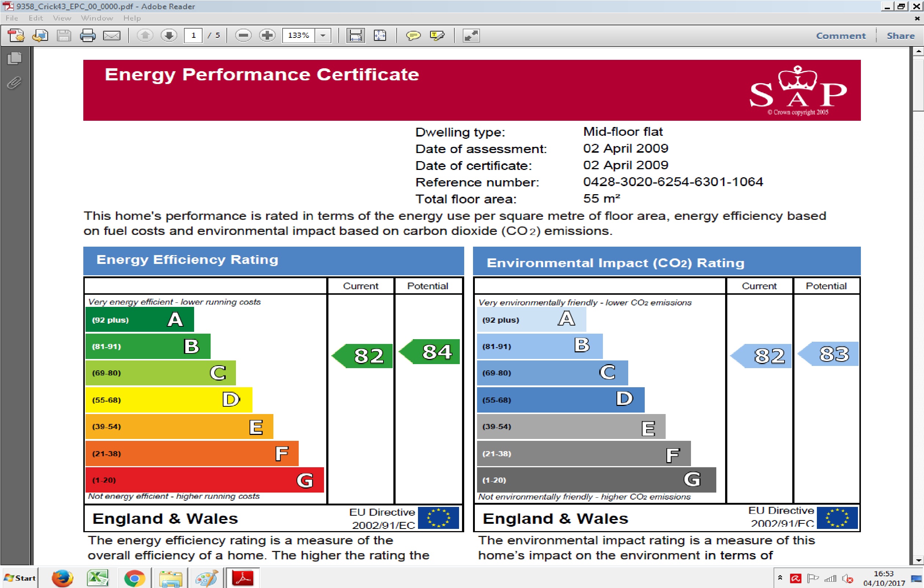
Task: Click the email envelope icon
Action: (x=112, y=36)
